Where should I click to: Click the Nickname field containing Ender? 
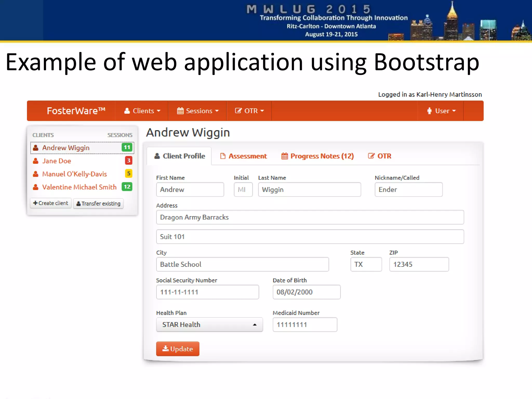[409, 190]
